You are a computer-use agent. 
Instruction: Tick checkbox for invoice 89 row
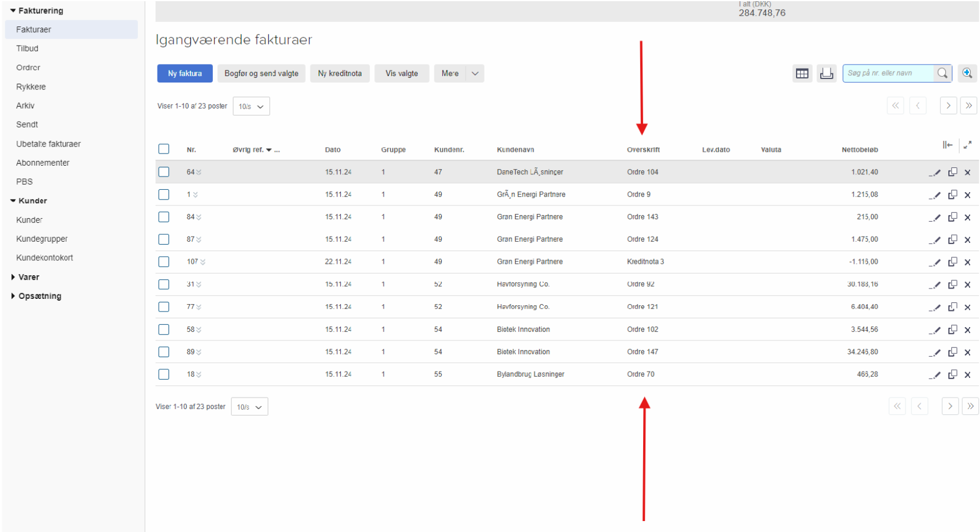(164, 352)
